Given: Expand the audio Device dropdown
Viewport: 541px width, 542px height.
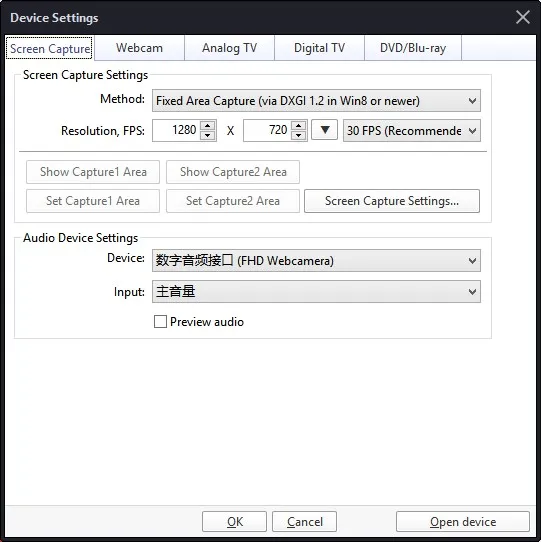Looking at the screenshot, I should [x=316, y=261].
